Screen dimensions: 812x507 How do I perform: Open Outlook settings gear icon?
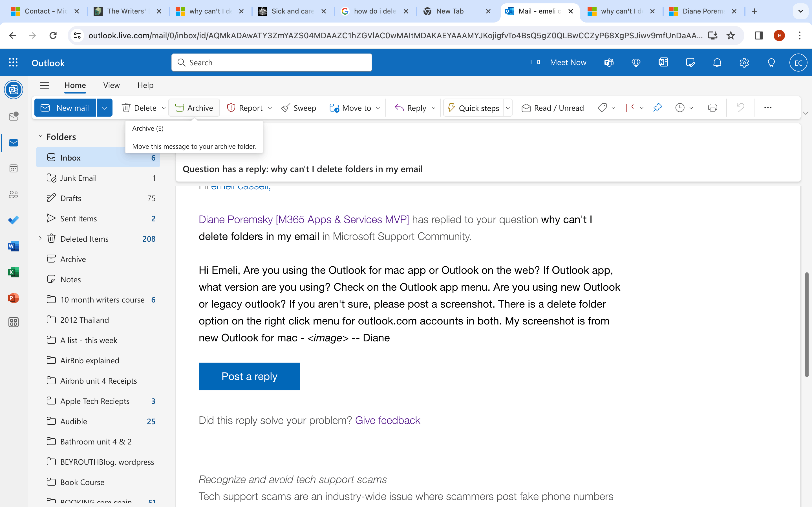[744, 63]
